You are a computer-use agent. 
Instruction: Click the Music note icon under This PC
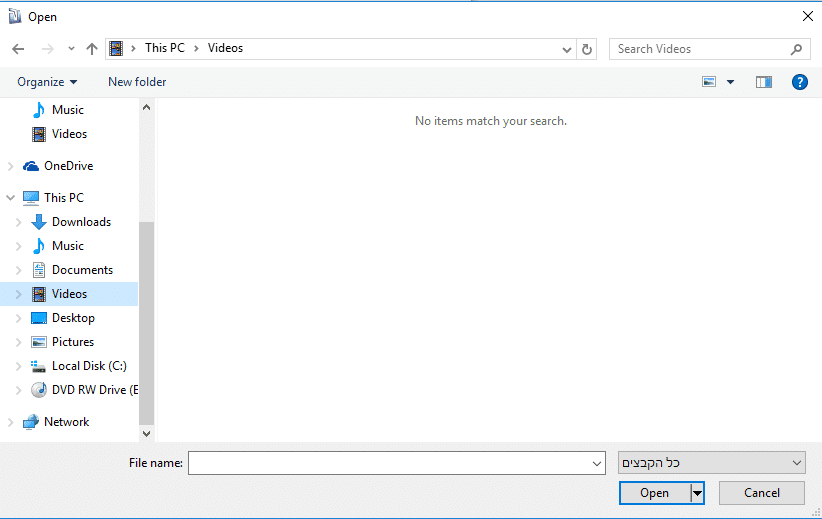click(x=39, y=246)
